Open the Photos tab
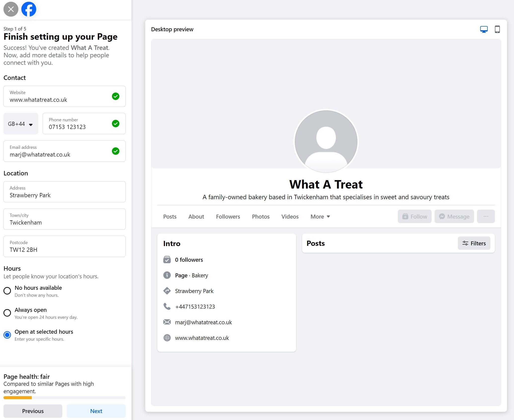514x420 pixels. (261, 217)
